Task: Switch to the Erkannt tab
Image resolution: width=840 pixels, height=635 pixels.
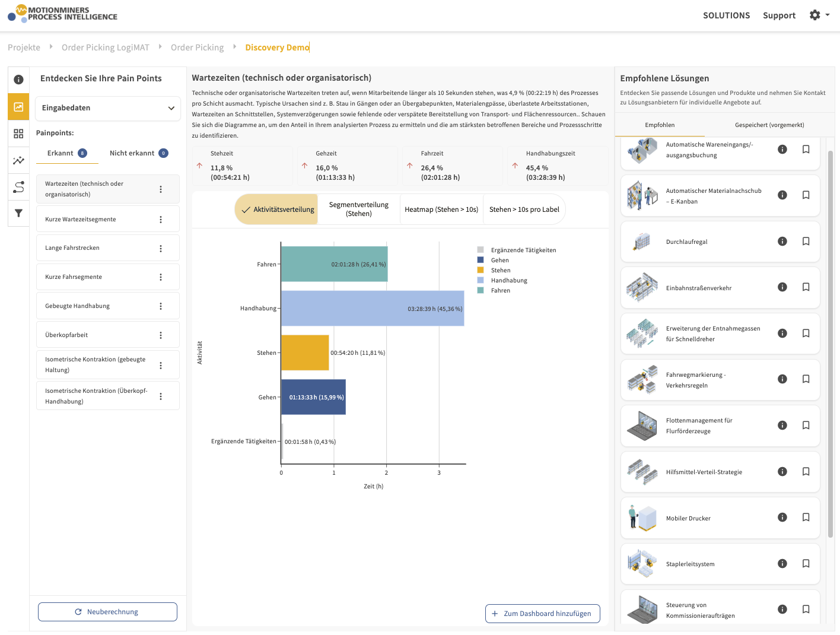Action: pyautogui.click(x=67, y=153)
